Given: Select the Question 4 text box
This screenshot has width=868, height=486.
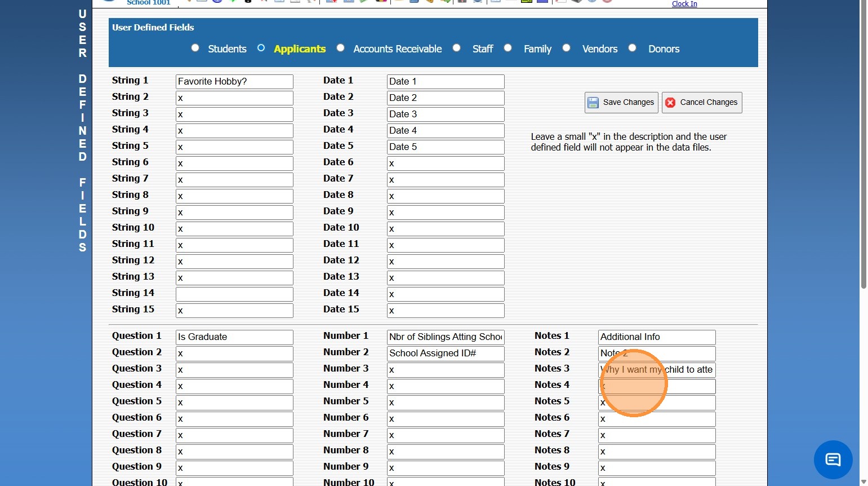Looking at the screenshot, I should coord(234,386).
